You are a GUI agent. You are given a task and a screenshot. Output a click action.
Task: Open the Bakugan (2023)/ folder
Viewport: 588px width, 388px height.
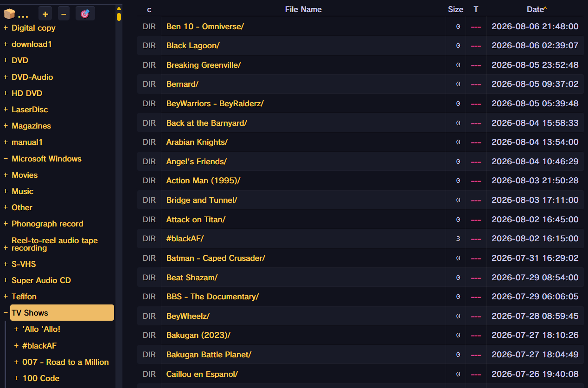[198, 335]
